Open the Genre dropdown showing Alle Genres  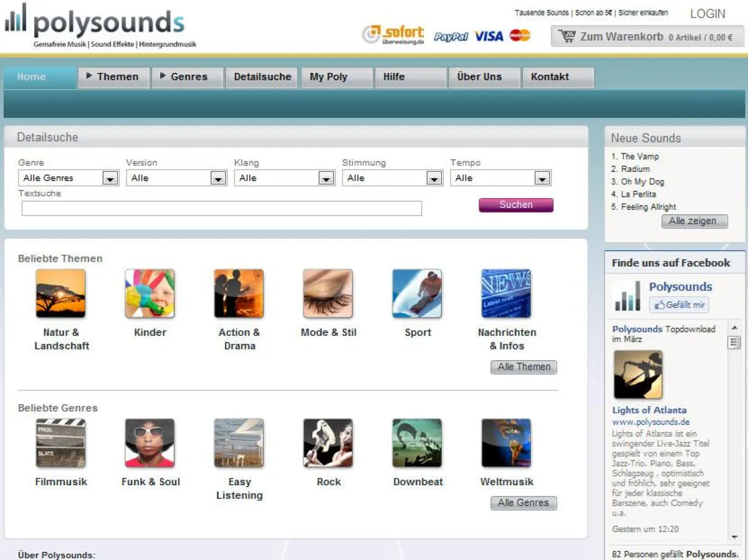pos(68,178)
